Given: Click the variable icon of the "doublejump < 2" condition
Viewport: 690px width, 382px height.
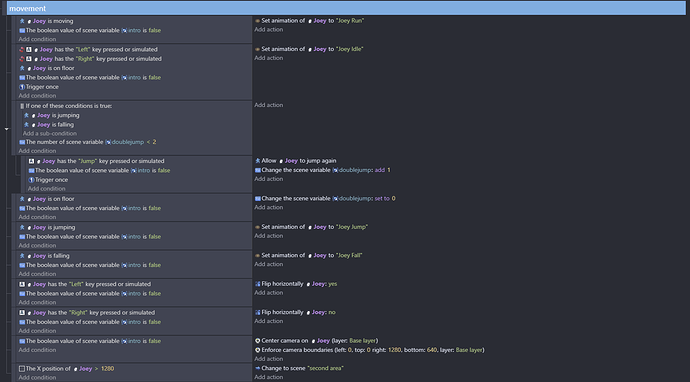Looking at the screenshot, I should point(22,142).
